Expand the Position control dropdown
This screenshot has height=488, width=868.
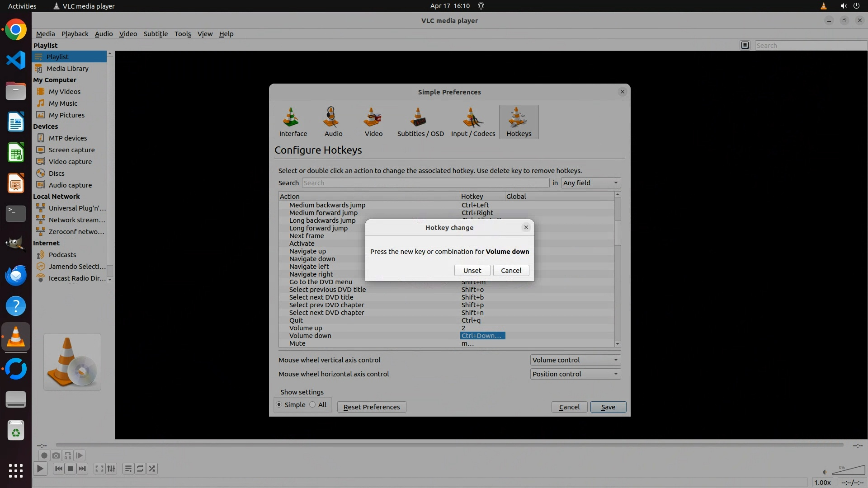pos(575,374)
